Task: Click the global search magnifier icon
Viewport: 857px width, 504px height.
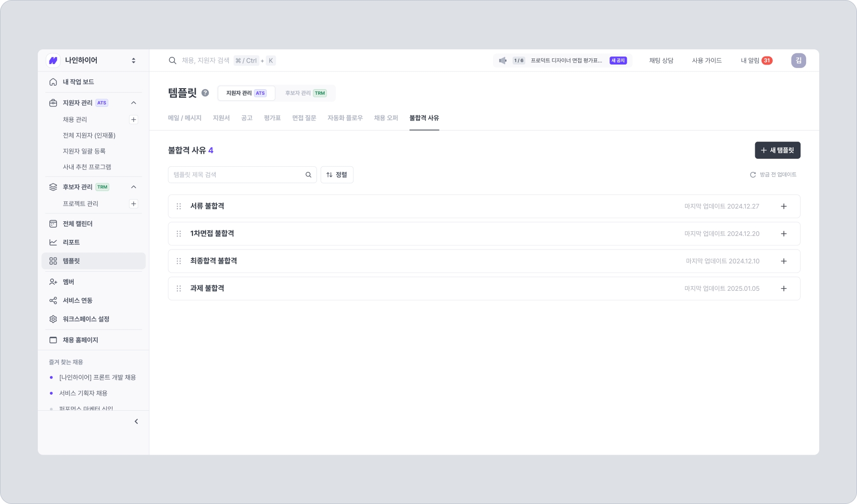Action: click(x=172, y=60)
